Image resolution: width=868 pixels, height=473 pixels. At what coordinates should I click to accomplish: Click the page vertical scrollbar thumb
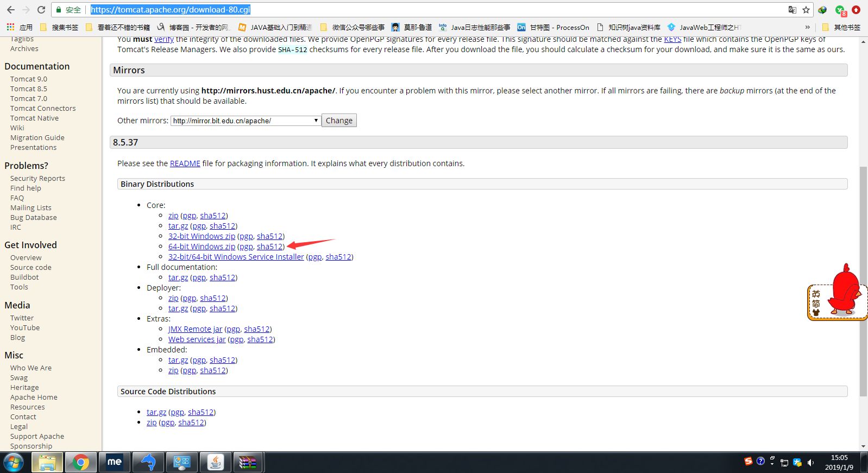(x=864, y=281)
